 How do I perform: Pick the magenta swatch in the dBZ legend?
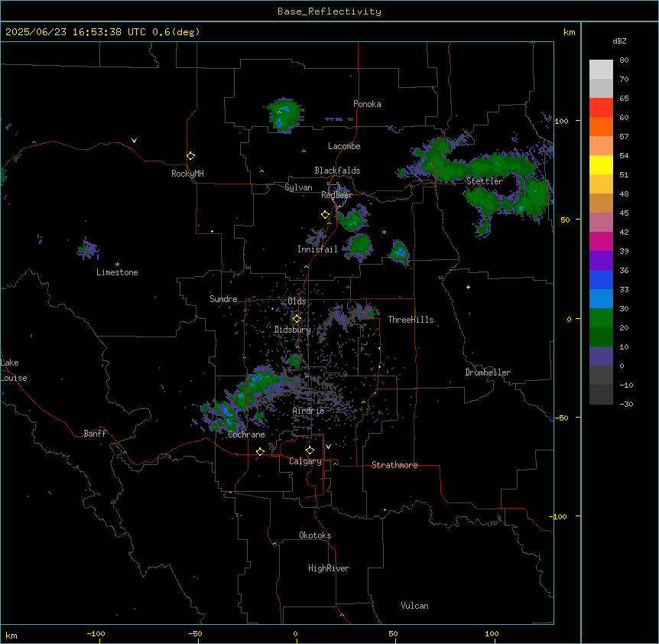point(601,241)
